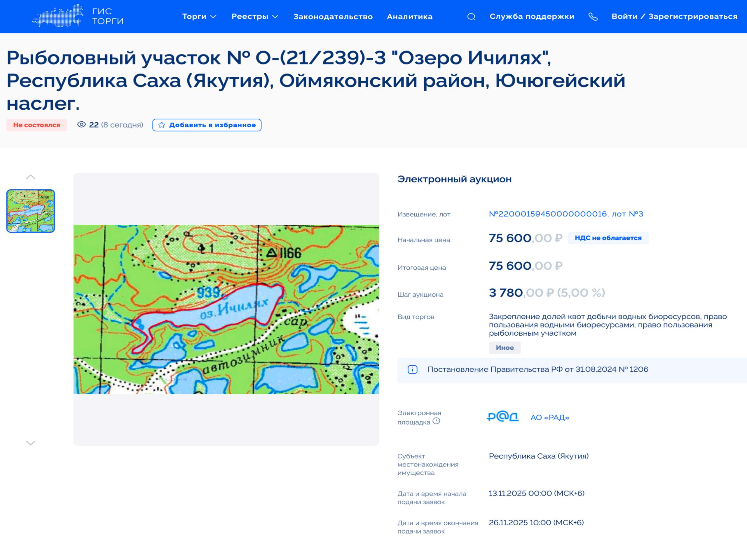Click the views eye icon
747x560 pixels.
click(81, 125)
